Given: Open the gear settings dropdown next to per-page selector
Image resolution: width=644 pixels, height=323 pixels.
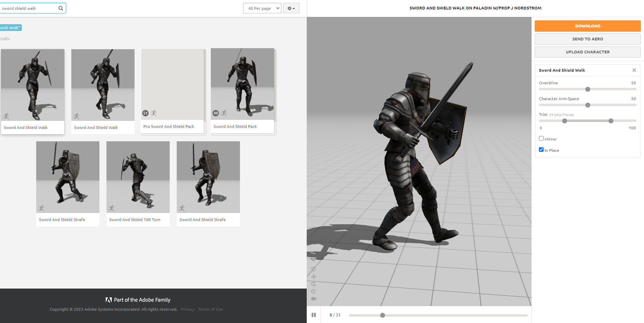Looking at the screenshot, I should [x=291, y=8].
